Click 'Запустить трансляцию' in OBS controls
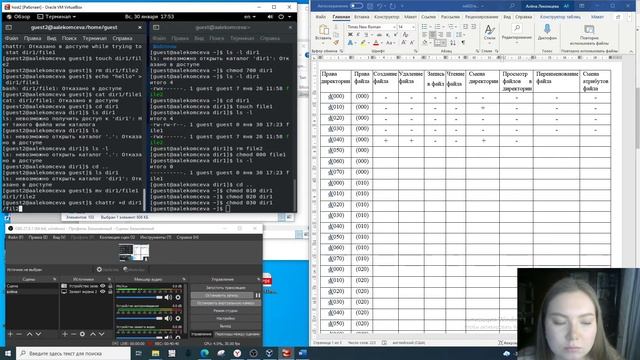 [225, 287]
